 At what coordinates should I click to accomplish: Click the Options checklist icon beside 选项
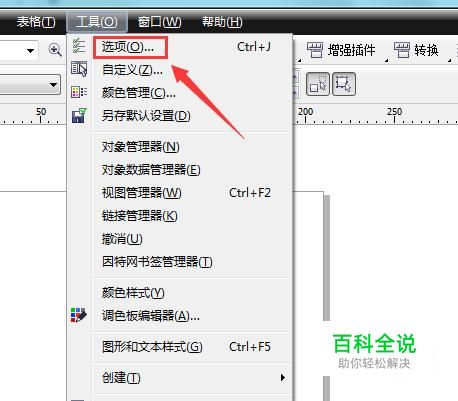click(x=79, y=46)
